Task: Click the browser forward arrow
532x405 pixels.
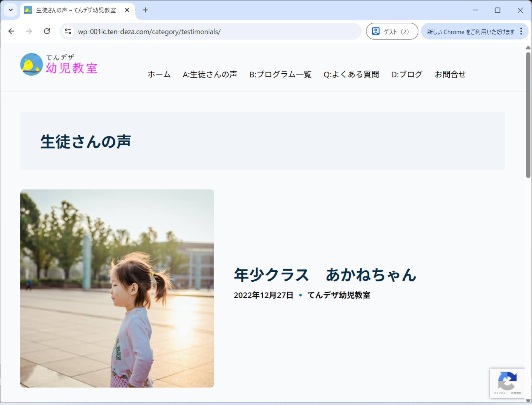Action: pyautogui.click(x=29, y=31)
